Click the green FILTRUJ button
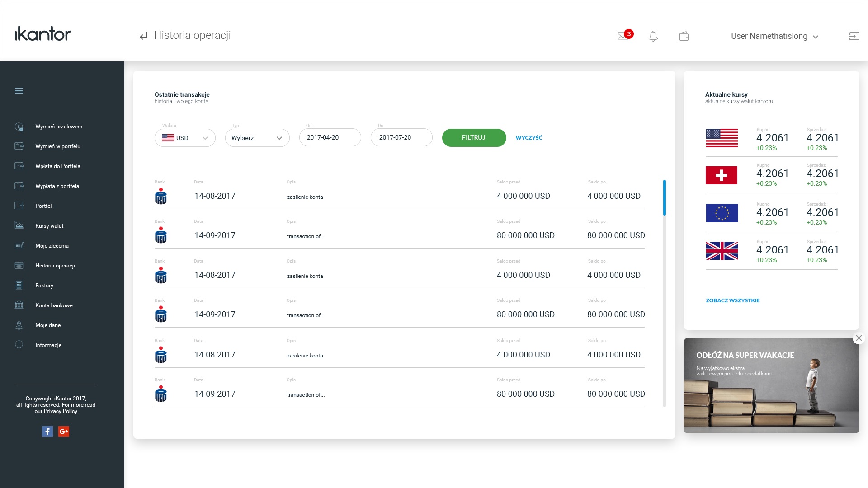Screen dimensions: 868x488 coord(474,138)
